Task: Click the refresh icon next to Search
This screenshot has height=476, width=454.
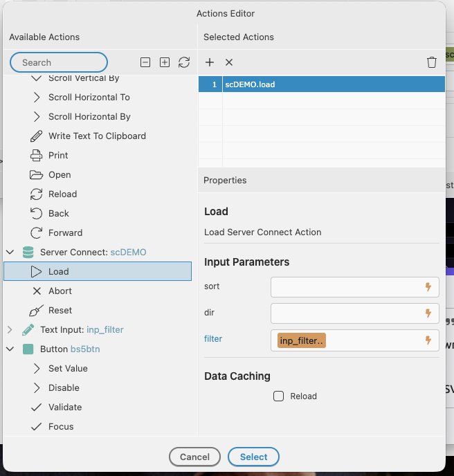Action: tap(184, 62)
